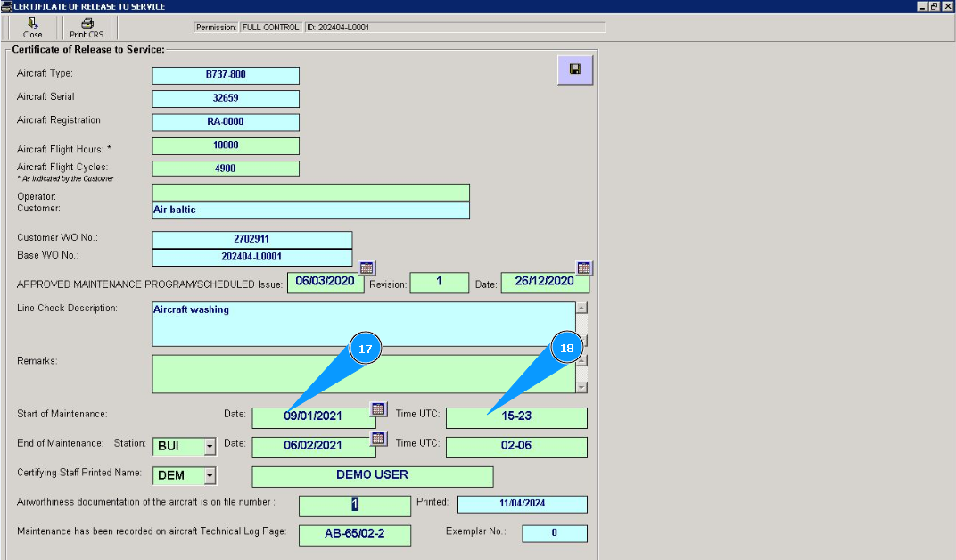Open calendar beside the Revision Date field
956x560 pixels.
(x=583, y=268)
